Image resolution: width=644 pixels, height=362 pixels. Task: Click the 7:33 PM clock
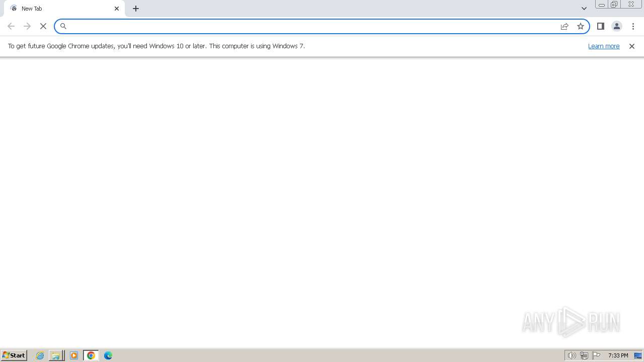click(x=618, y=355)
